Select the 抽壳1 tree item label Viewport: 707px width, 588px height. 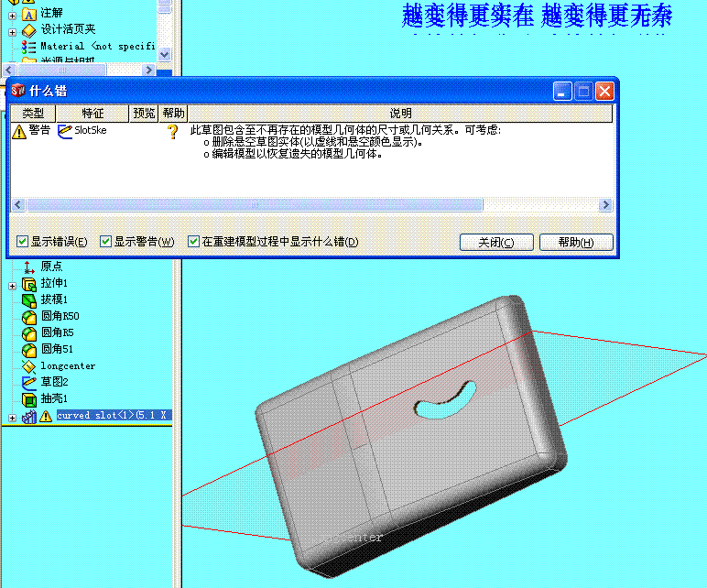coord(54,398)
